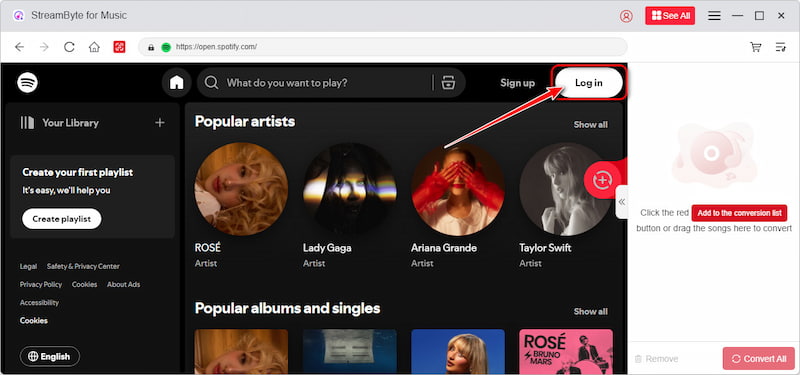Open the blue album cover with blonde woman
The height and width of the screenshot is (375, 800).
(x=458, y=352)
